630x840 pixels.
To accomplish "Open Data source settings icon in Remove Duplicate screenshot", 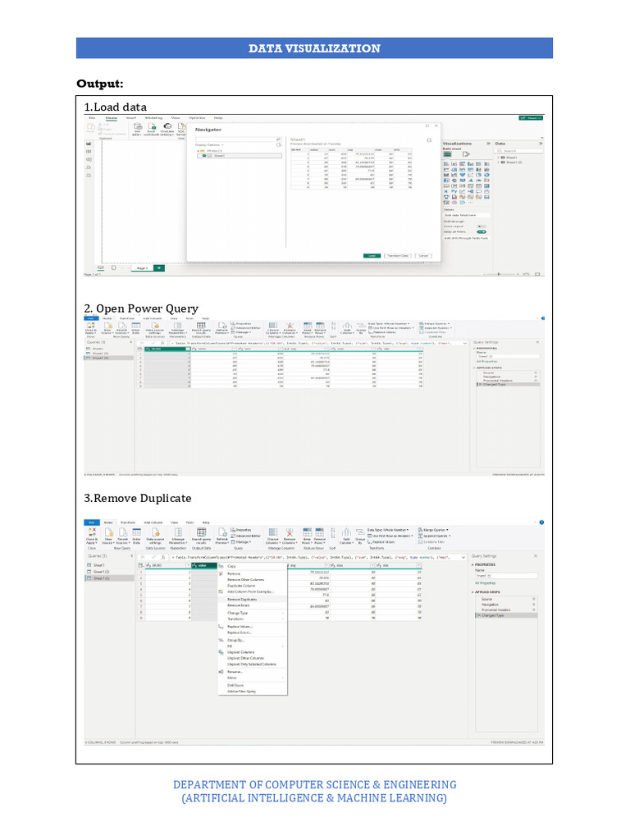I will tap(156, 532).
